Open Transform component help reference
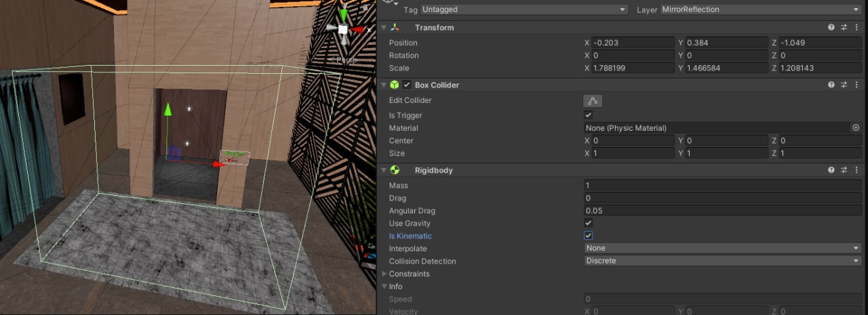868x315 pixels. 831,28
